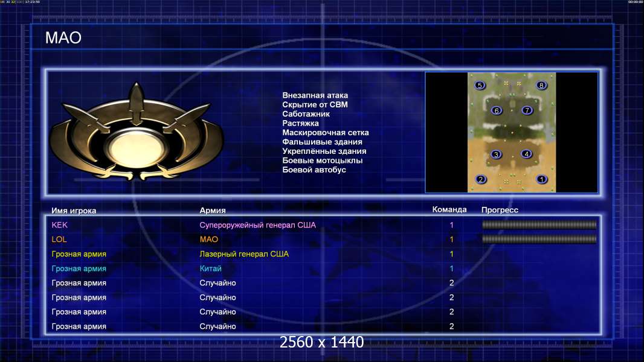
Task: Click team number in the LOL row
Action: 451,240
